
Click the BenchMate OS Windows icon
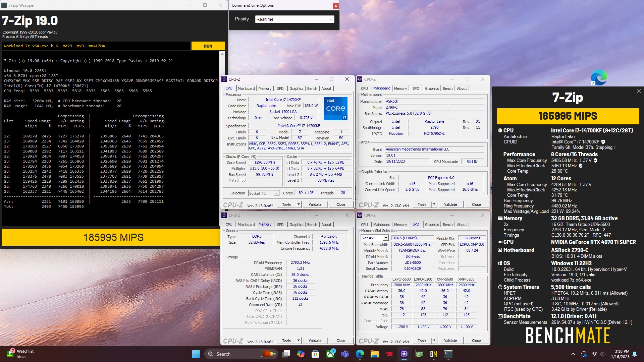[x=500, y=263]
